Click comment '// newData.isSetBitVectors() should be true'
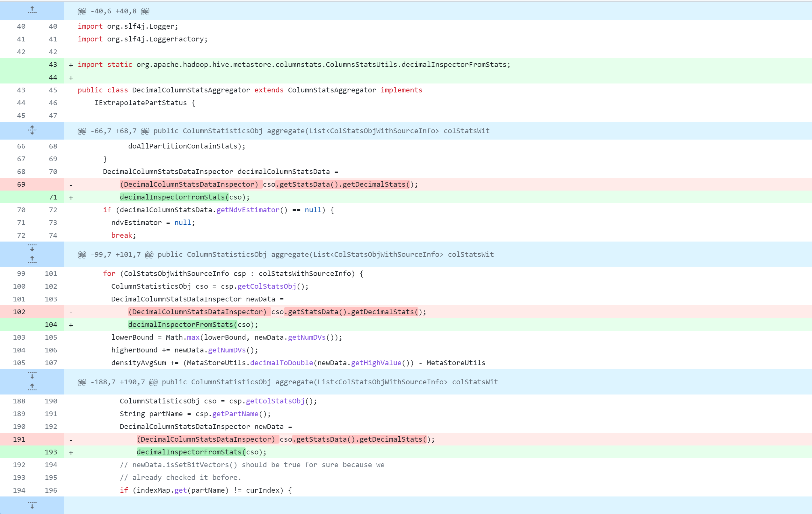This screenshot has height=514, width=812. click(x=252, y=465)
